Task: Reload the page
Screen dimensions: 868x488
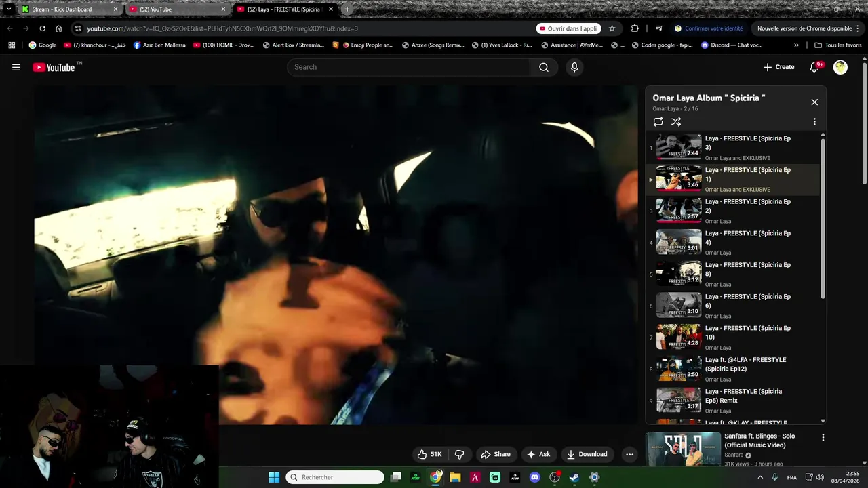Action: pyautogui.click(x=42, y=28)
